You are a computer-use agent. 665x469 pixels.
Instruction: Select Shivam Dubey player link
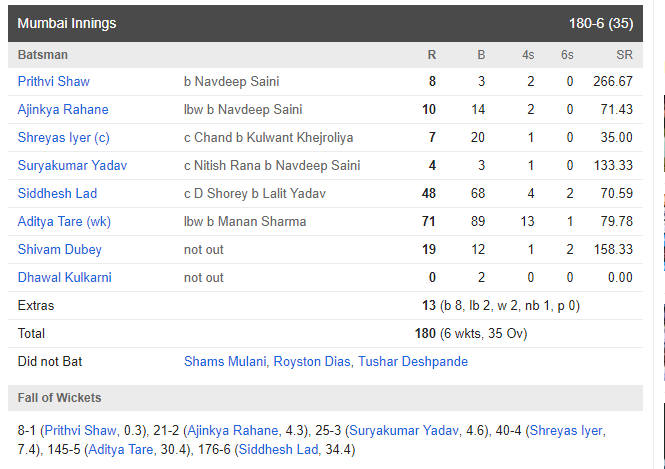click(x=59, y=249)
